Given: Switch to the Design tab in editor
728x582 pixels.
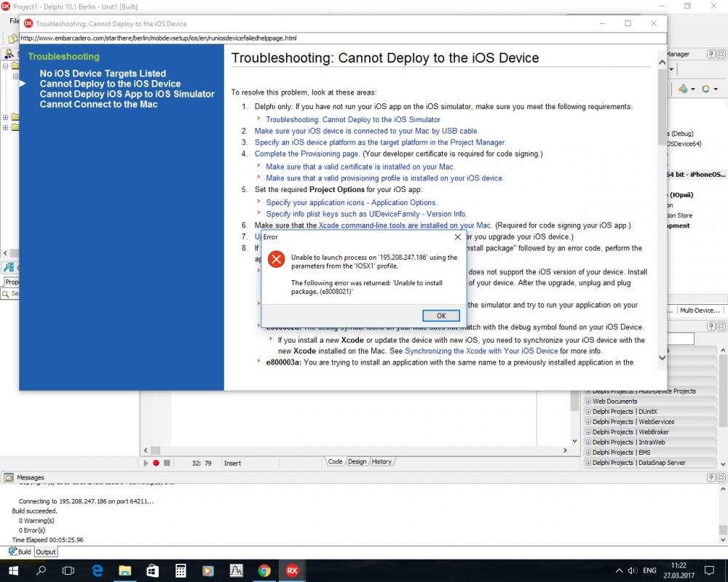Looking at the screenshot, I should tap(357, 462).
